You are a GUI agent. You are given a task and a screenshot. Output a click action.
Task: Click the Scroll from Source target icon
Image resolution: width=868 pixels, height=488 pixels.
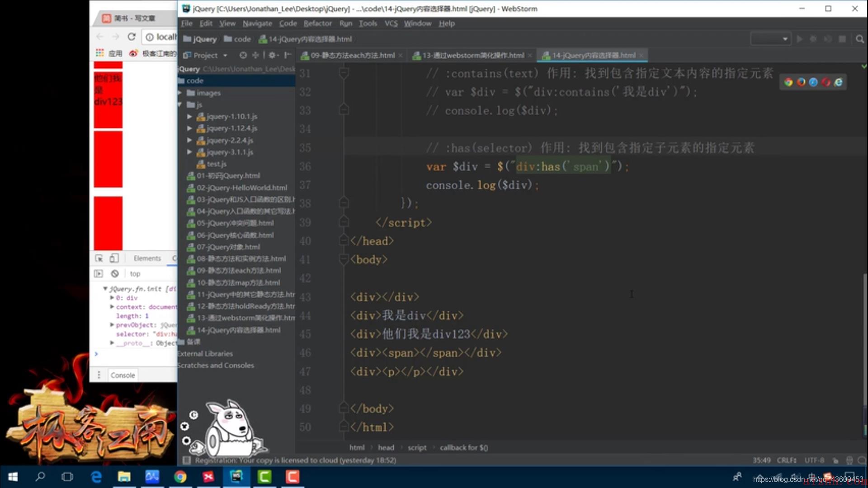click(243, 55)
